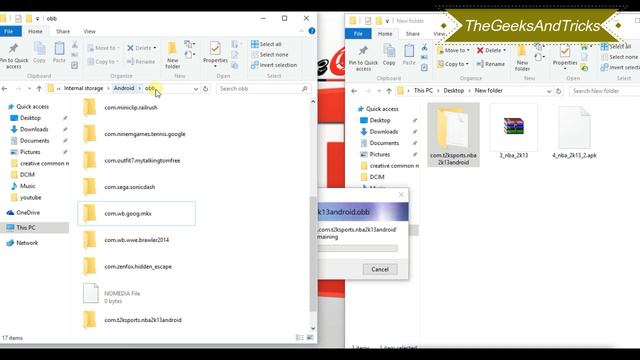Click the Copy icon in obb window ribbon

click(x=39, y=52)
